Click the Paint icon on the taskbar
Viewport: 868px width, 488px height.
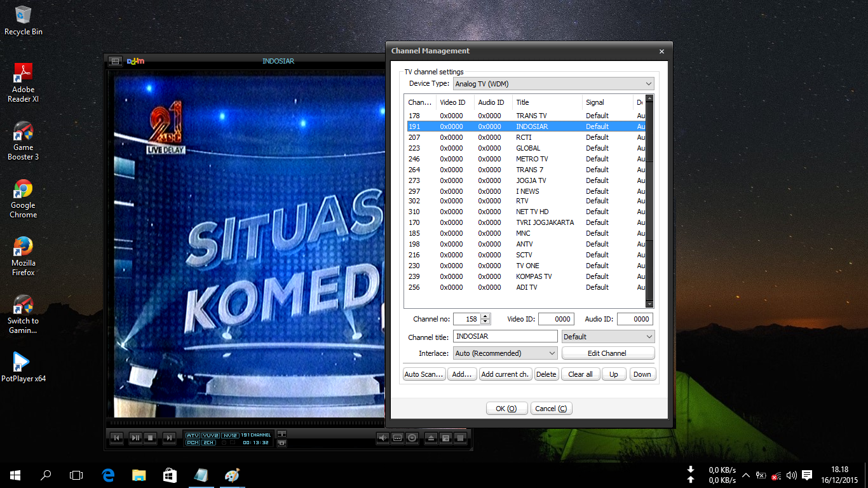233,475
